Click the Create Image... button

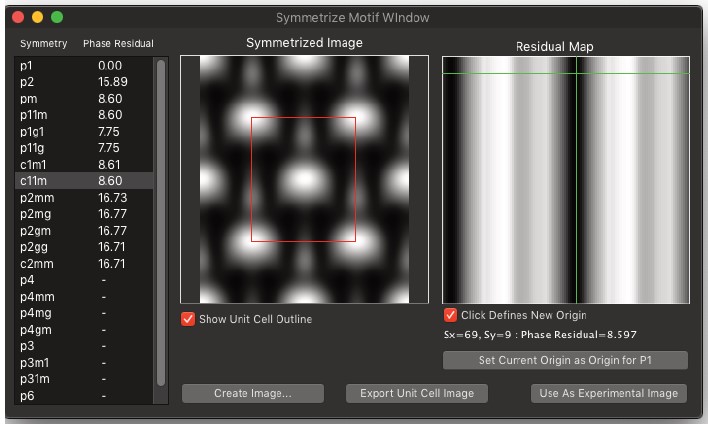pos(253,393)
